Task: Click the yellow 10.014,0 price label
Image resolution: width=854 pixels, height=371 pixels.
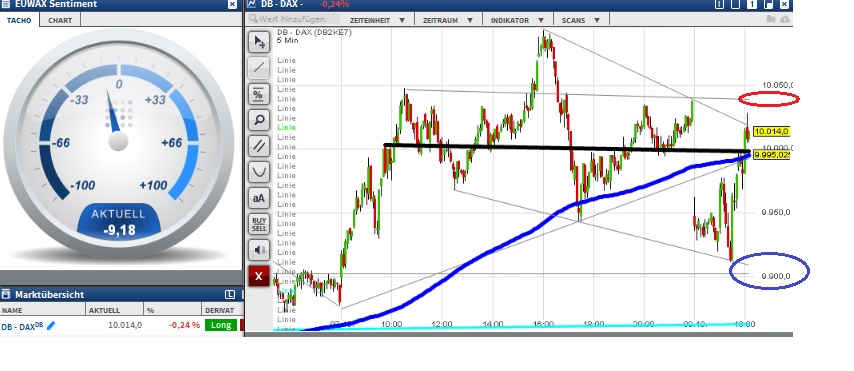Action: click(x=771, y=131)
